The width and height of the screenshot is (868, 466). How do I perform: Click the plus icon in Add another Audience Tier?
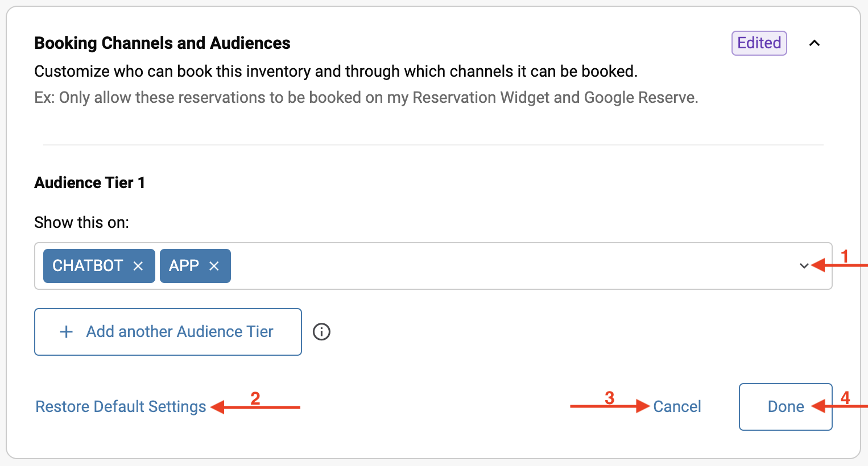click(67, 332)
